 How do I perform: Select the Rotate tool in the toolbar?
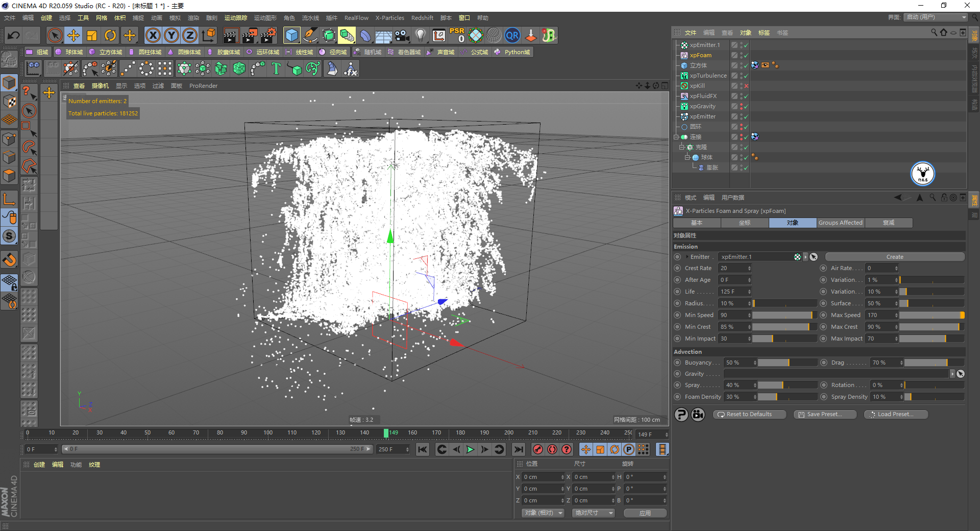click(x=110, y=35)
